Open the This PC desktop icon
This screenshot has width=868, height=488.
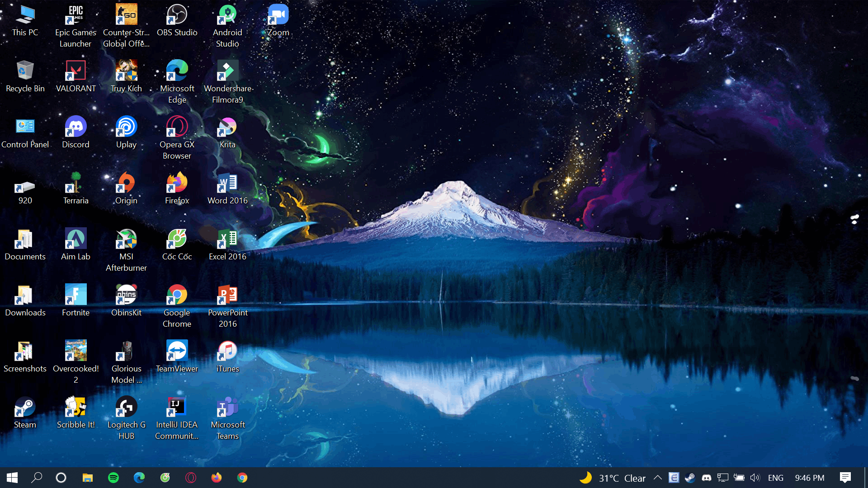(25, 21)
